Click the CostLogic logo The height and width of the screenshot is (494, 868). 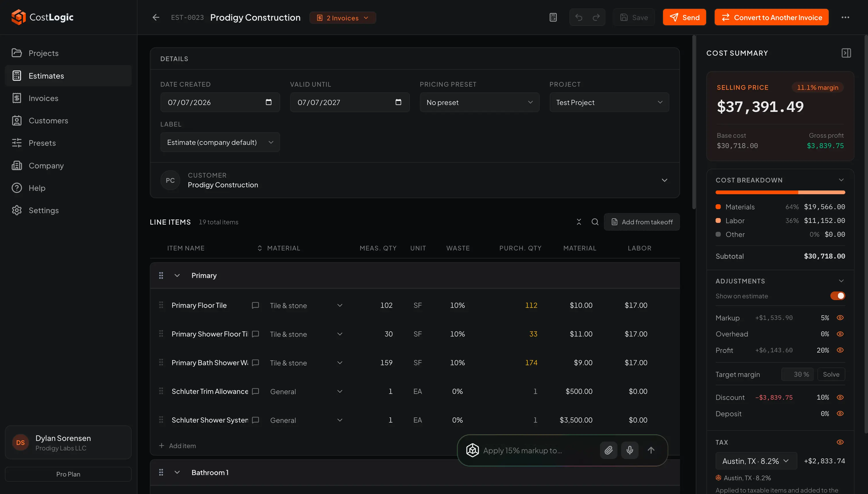coord(42,17)
